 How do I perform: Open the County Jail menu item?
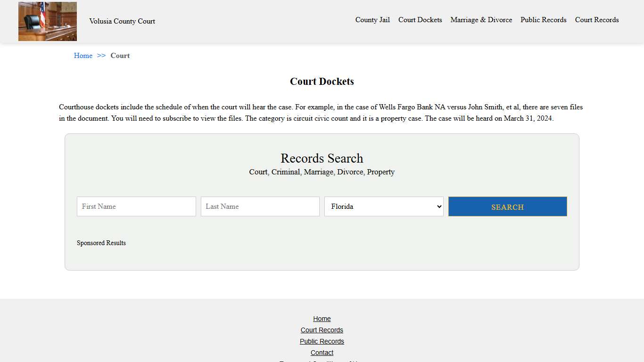[x=372, y=20]
